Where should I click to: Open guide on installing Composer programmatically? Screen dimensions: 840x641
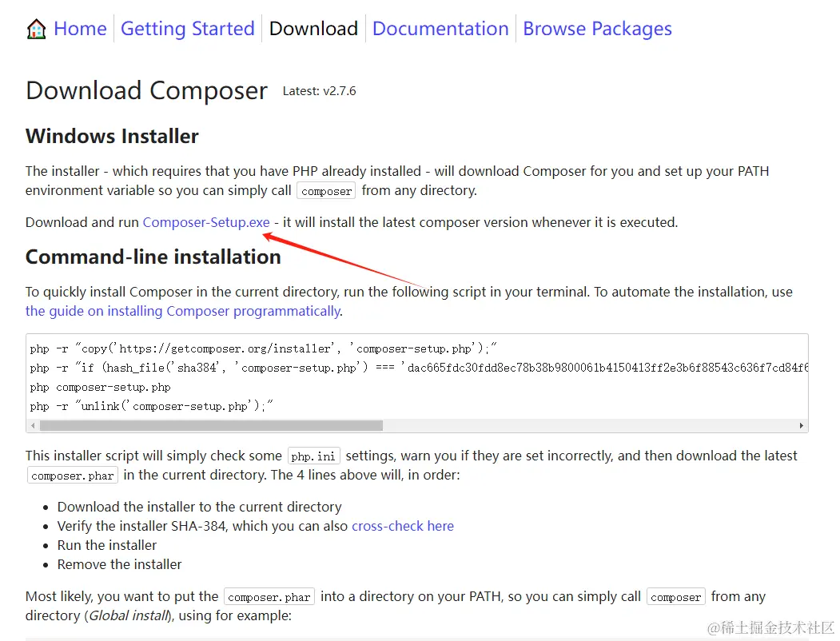pos(183,311)
